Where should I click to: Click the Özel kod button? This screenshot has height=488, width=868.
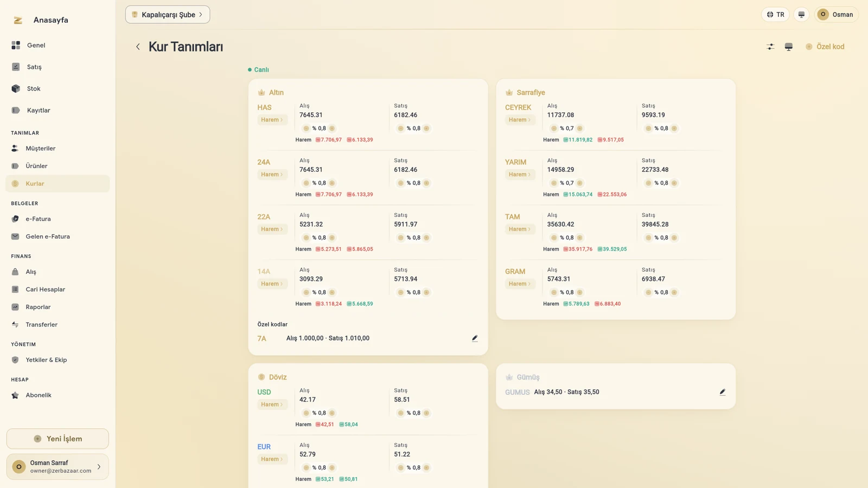click(x=825, y=47)
